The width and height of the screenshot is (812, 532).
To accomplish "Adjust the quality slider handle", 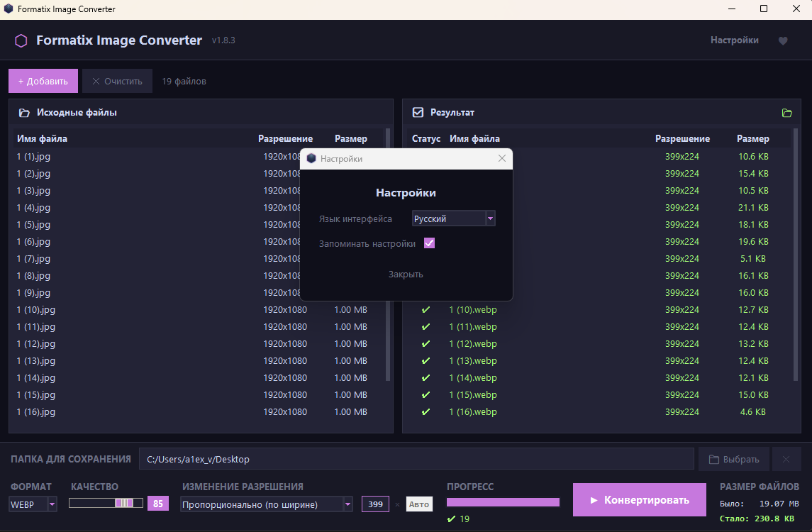I will (124, 503).
